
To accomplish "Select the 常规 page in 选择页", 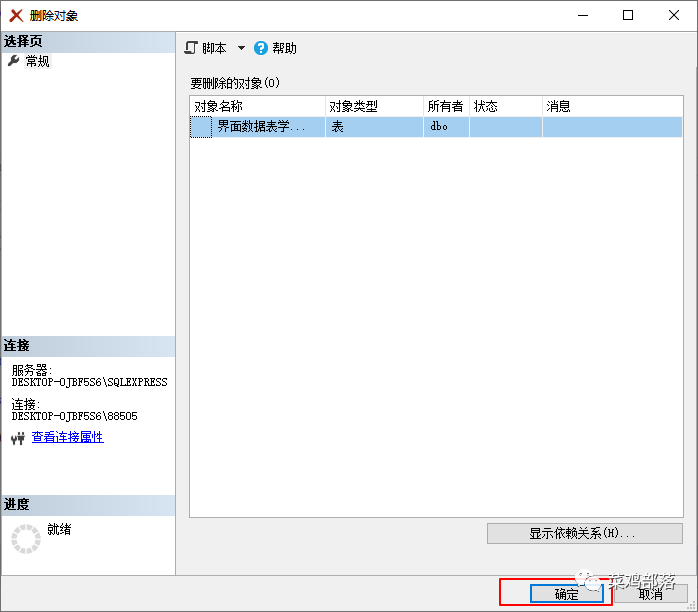I will [37, 61].
